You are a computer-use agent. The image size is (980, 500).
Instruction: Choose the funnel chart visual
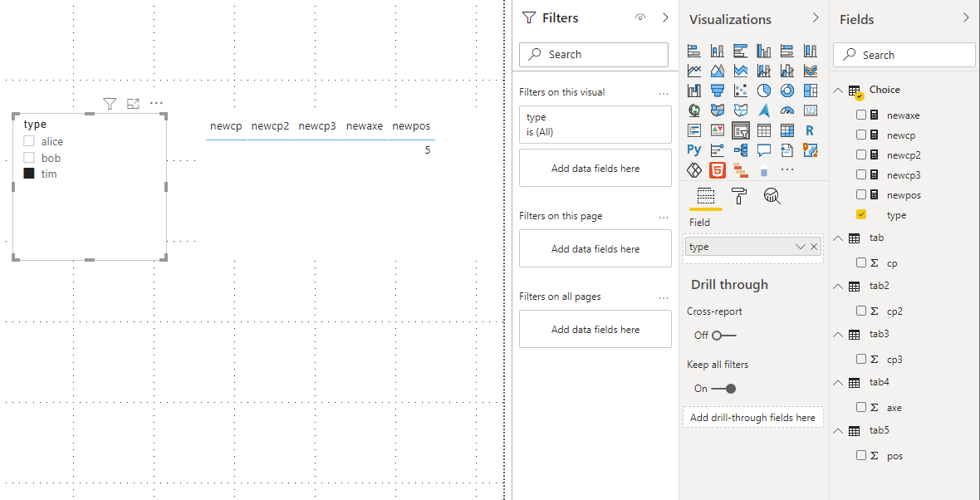point(718,91)
